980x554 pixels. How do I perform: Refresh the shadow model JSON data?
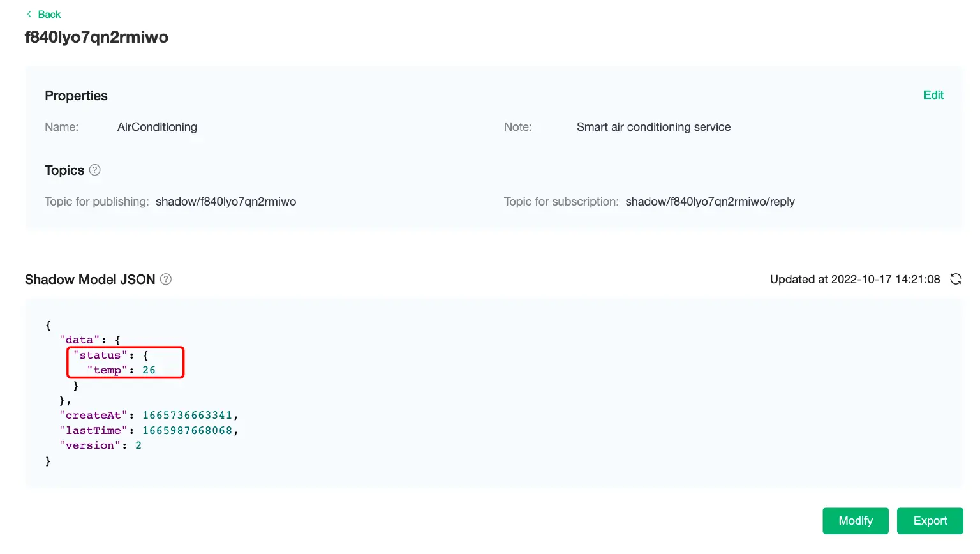click(x=955, y=279)
